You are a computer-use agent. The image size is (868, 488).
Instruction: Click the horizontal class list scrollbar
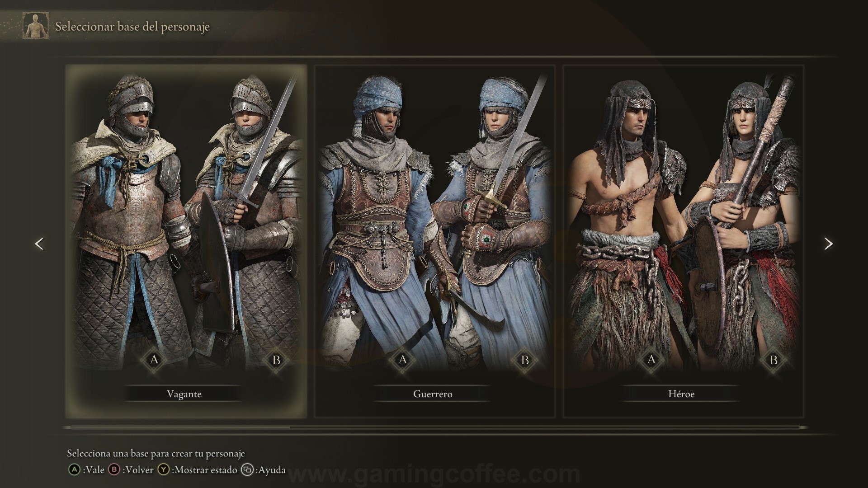(x=435, y=427)
